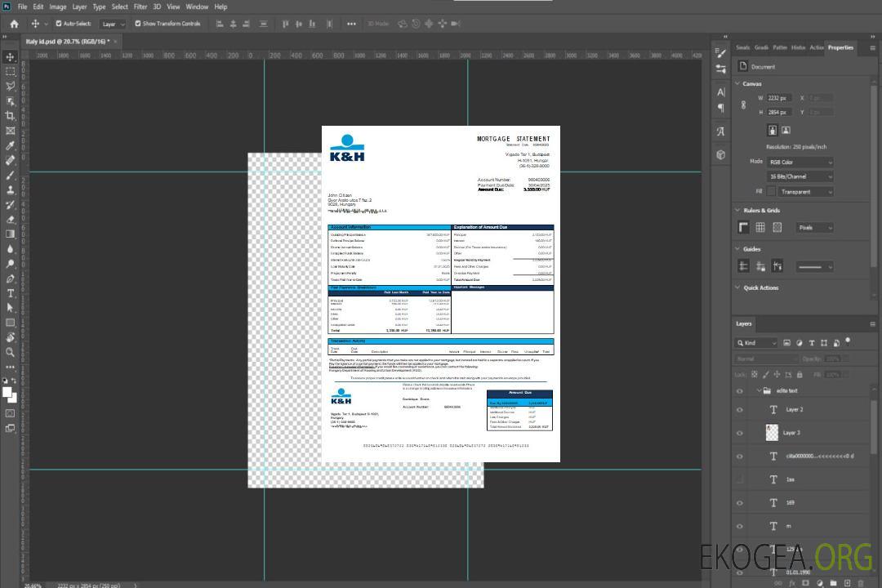This screenshot has width=882, height=588.
Task: Click the Layers panel tab
Action: click(x=744, y=324)
